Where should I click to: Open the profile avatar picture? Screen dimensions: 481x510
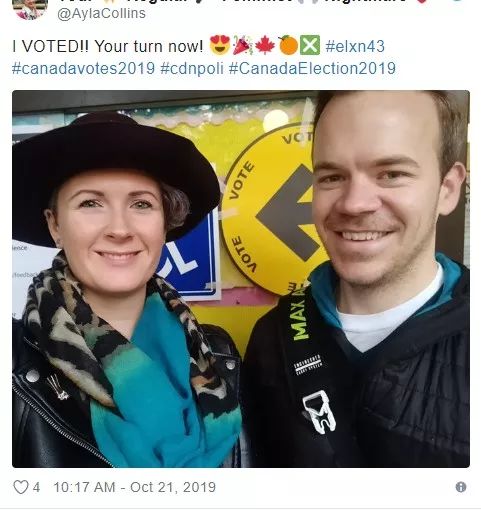coord(30,9)
